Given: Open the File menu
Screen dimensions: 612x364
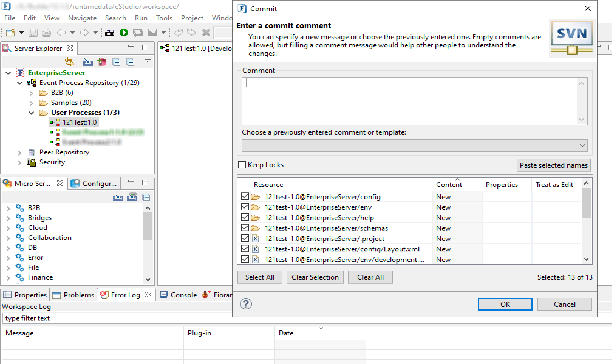Looking at the screenshot, I should coord(10,18).
